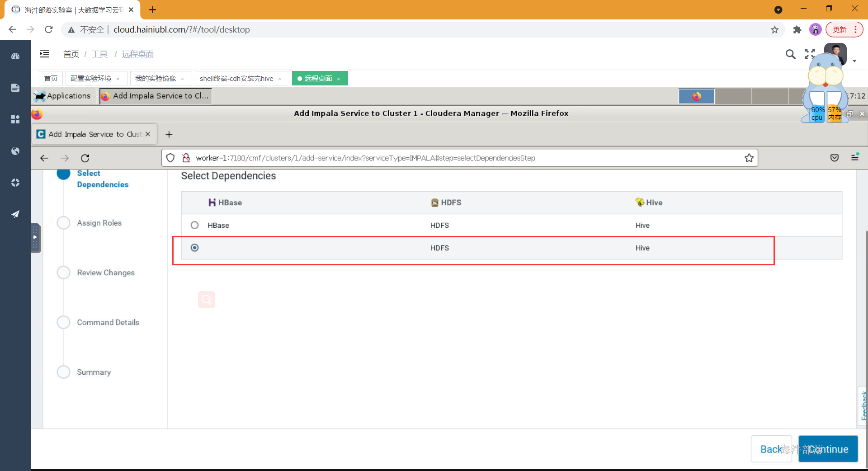Open the Pocket save icon in Firefox
This screenshot has width=868, height=471.
click(x=835, y=158)
